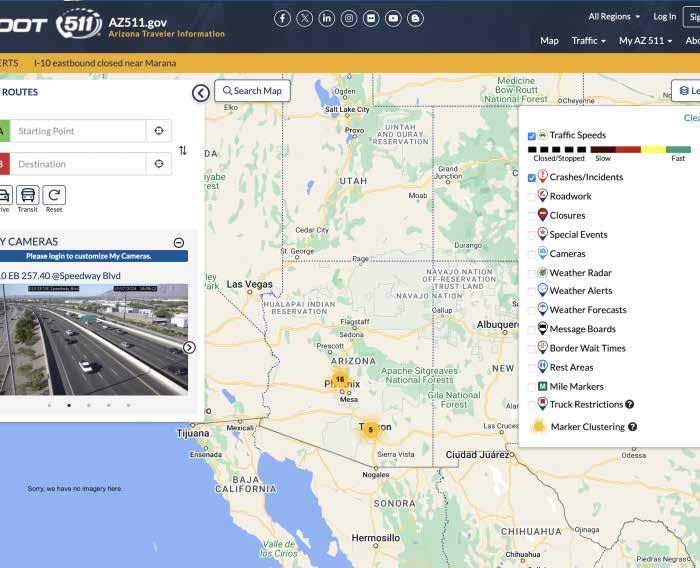Enable the Truck Restrictions layer checkbox

[532, 405]
